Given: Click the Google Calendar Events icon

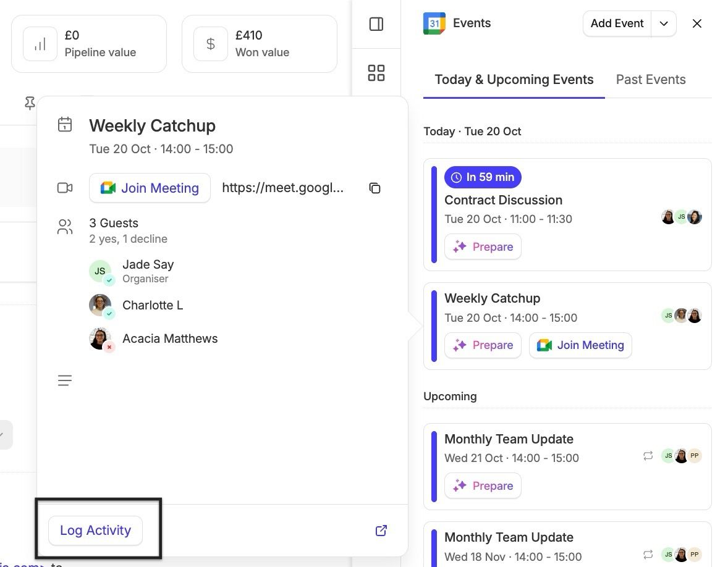Looking at the screenshot, I should (434, 23).
